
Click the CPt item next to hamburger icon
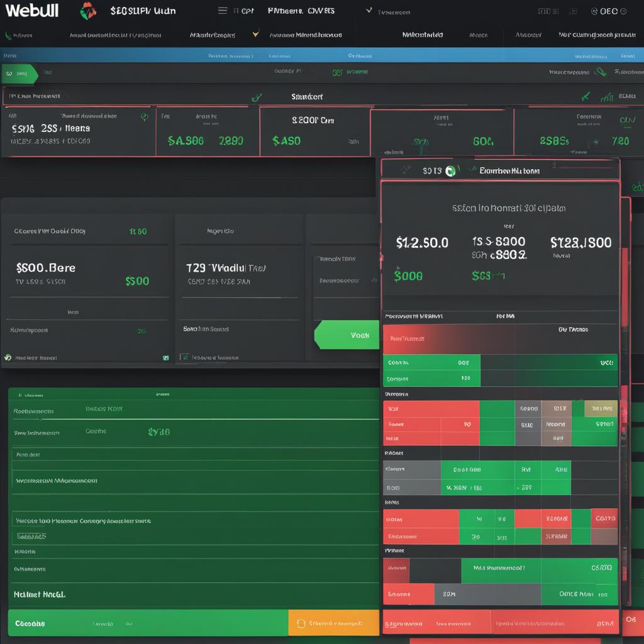[x=247, y=11]
